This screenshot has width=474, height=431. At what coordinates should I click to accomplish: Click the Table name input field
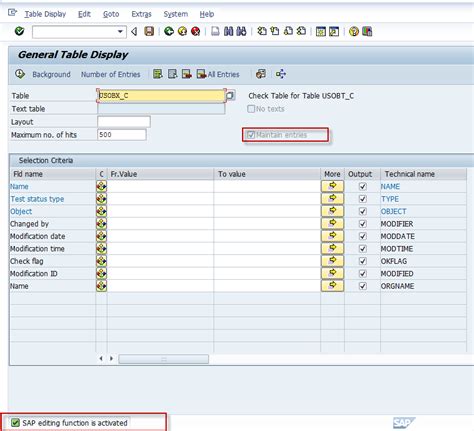(x=161, y=96)
